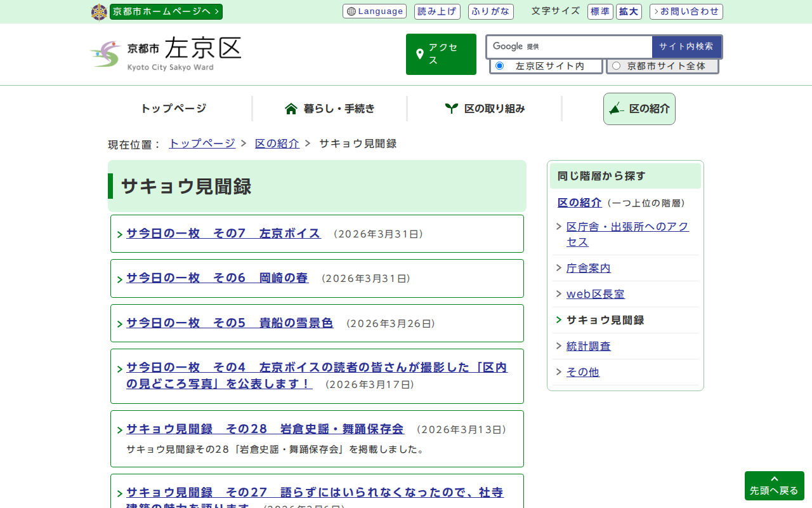Image resolution: width=812 pixels, height=508 pixels.
Task: Click the Kyoto City emblem icon
Action: click(x=99, y=12)
